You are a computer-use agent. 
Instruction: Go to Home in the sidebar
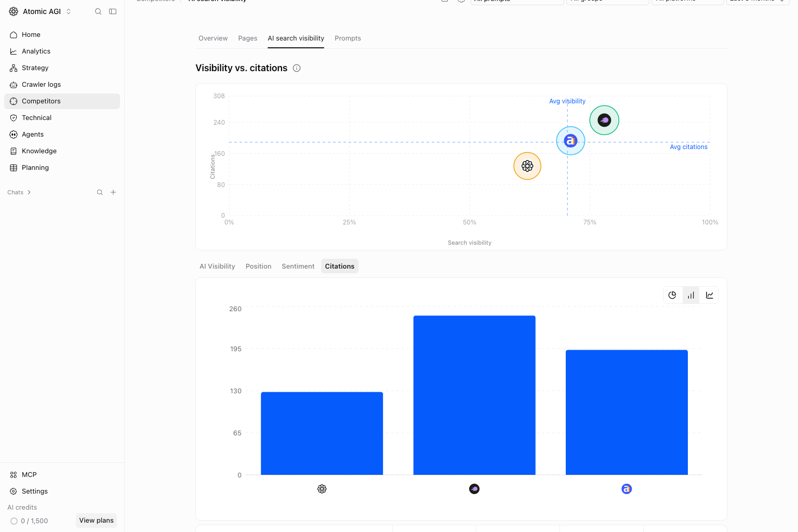pyautogui.click(x=62, y=35)
